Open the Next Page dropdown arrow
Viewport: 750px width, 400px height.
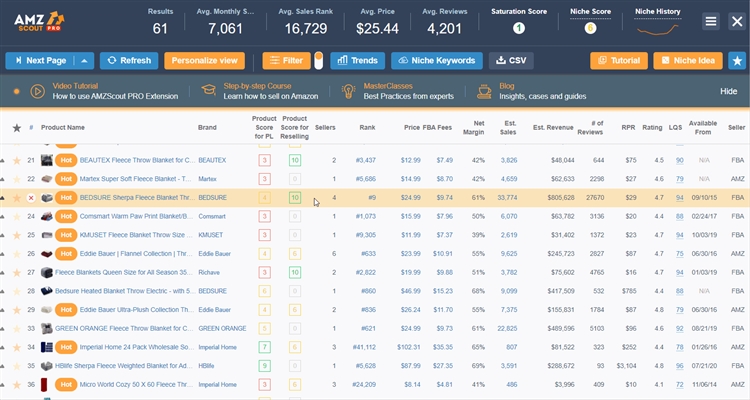[85, 60]
